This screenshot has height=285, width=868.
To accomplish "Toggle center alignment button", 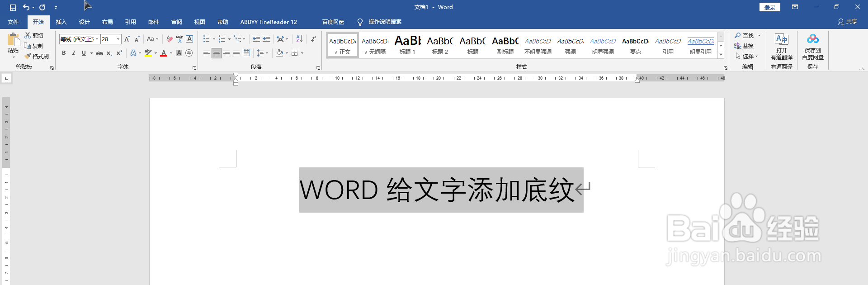I will [217, 53].
